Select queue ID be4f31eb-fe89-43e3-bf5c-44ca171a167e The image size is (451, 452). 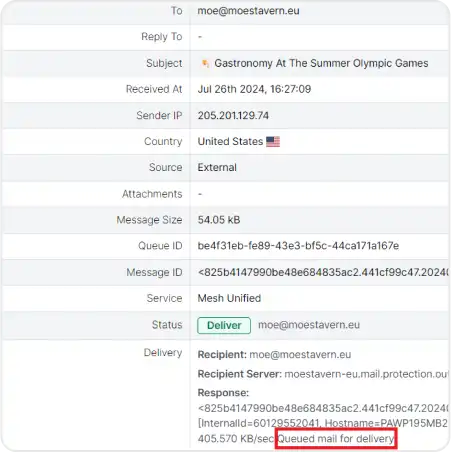(298, 246)
